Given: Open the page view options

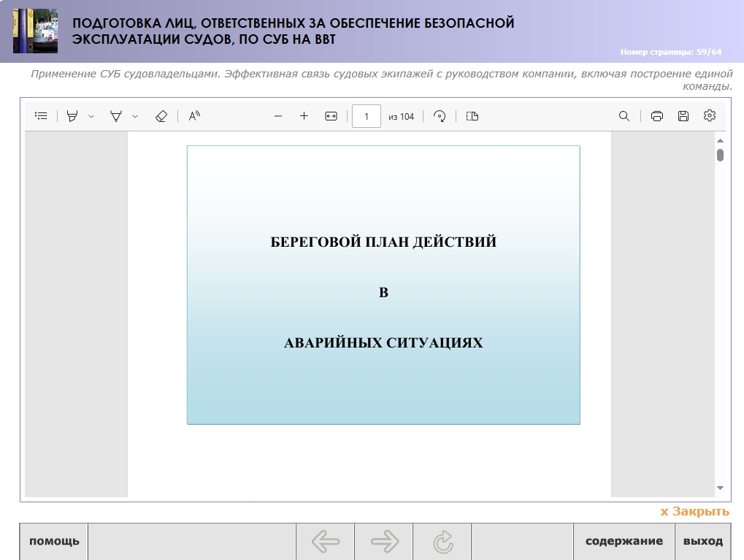Looking at the screenshot, I should [x=472, y=116].
